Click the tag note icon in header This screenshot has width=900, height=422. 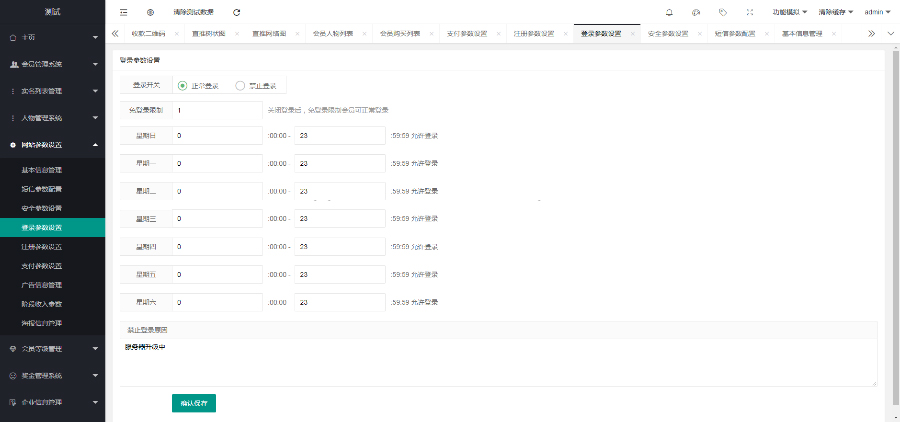click(x=723, y=12)
